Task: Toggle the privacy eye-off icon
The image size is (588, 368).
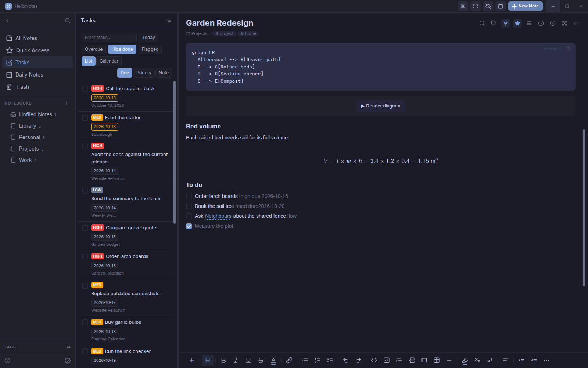Action: [x=488, y=6]
